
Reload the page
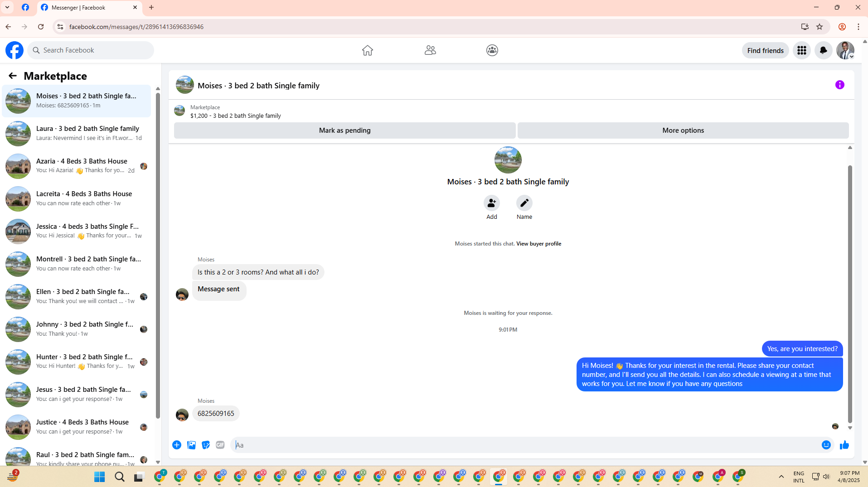tap(41, 27)
